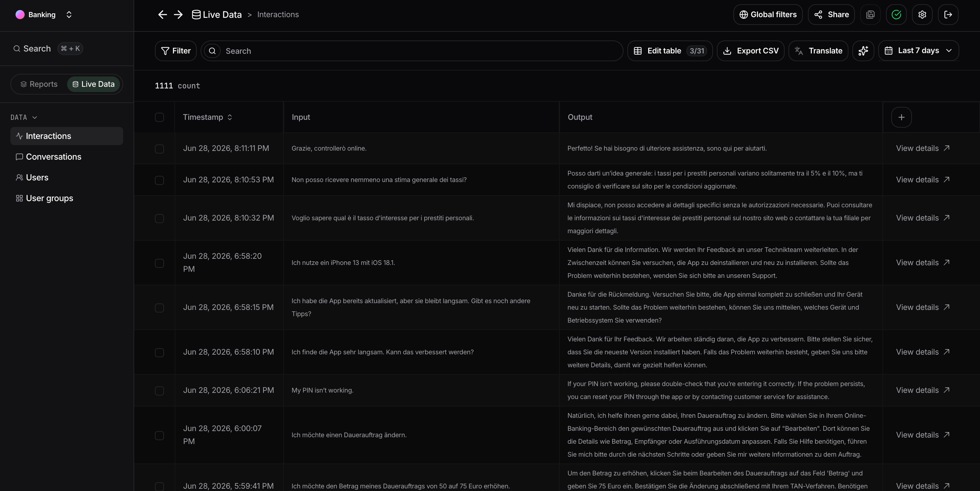
Task: View details for 8:11:11 PM row
Action: 923,148
